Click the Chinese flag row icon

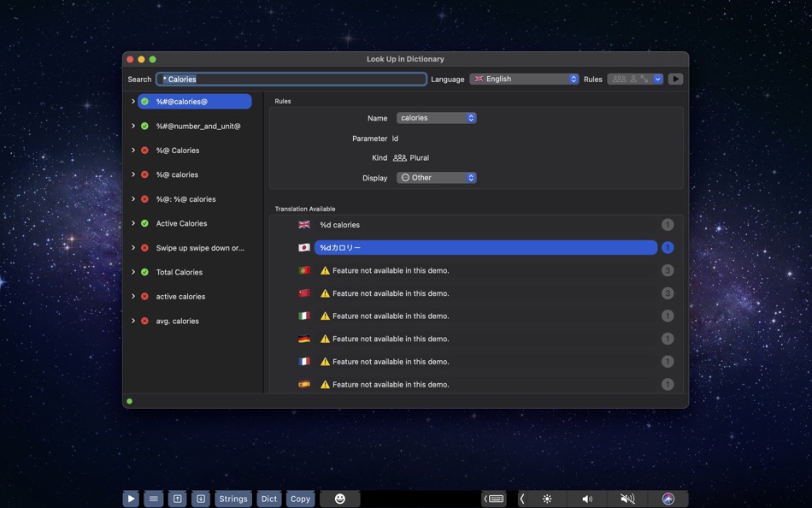304,292
